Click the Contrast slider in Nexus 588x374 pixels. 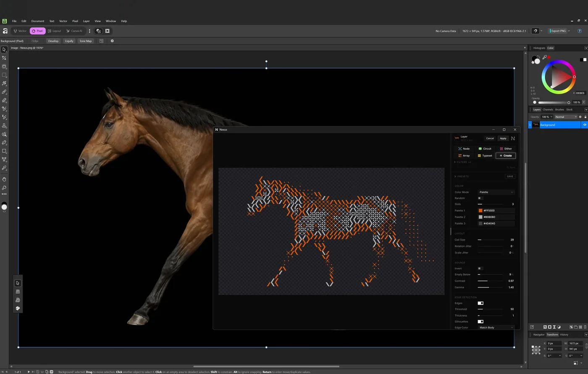click(491, 281)
